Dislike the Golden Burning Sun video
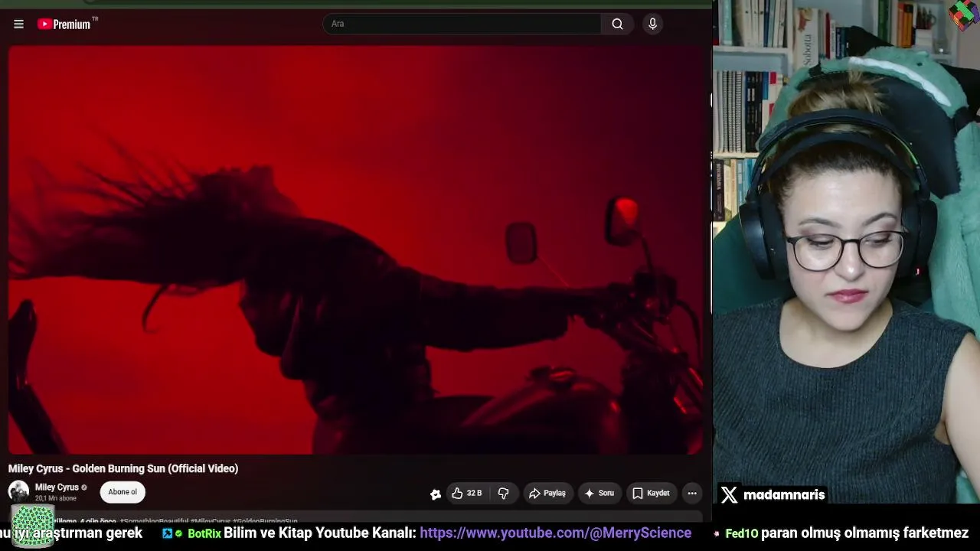This screenshot has height=551, width=980. pos(503,494)
